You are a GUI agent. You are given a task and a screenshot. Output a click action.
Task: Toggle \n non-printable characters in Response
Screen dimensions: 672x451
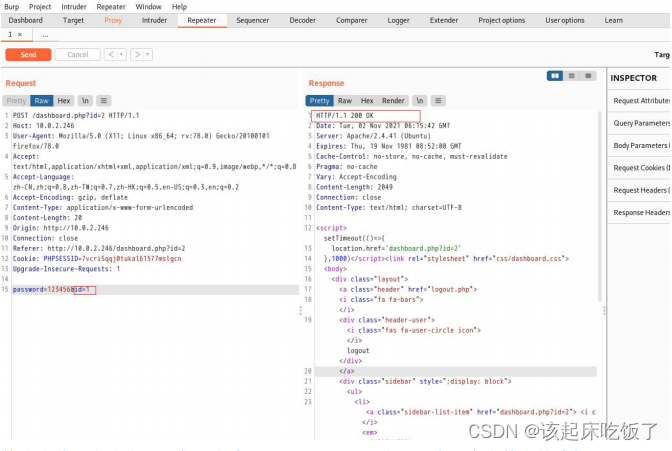[x=420, y=101]
